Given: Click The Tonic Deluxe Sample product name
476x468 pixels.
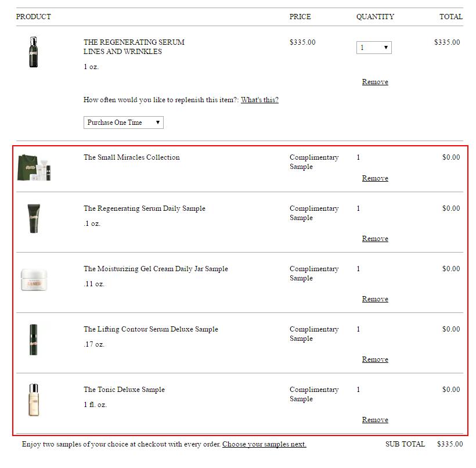Looking at the screenshot, I should coord(124,390).
